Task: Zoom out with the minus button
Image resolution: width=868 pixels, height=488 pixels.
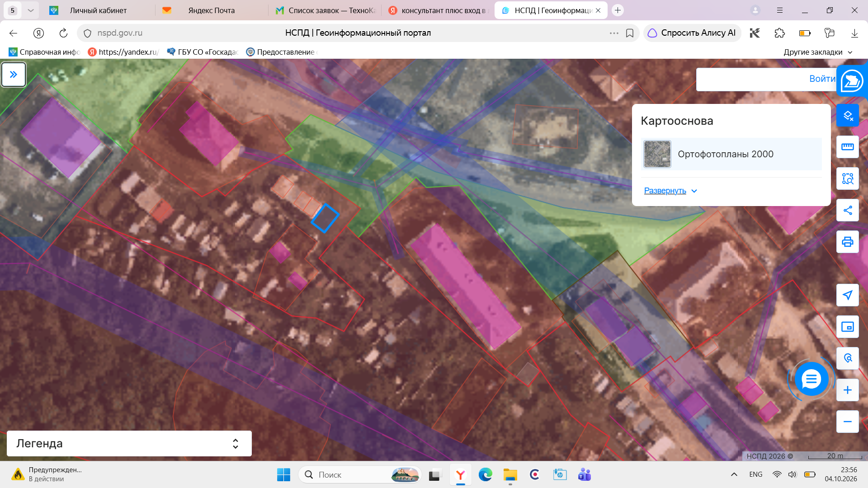Action: [847, 422]
